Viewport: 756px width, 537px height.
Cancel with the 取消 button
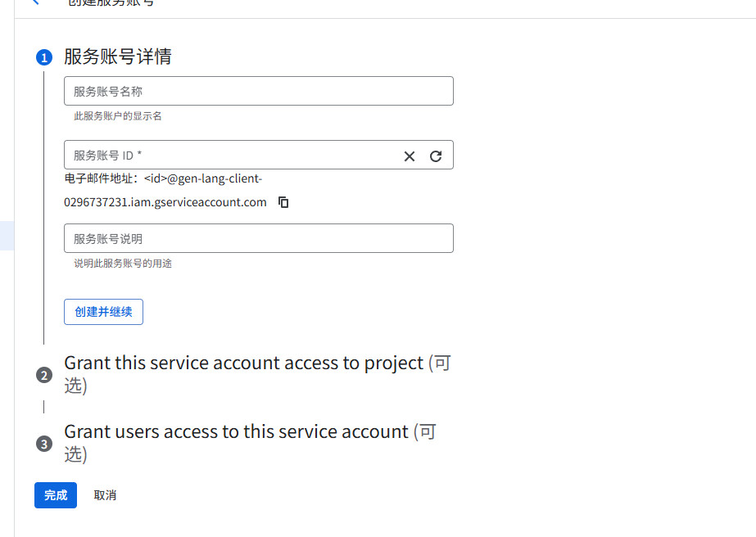tap(105, 495)
